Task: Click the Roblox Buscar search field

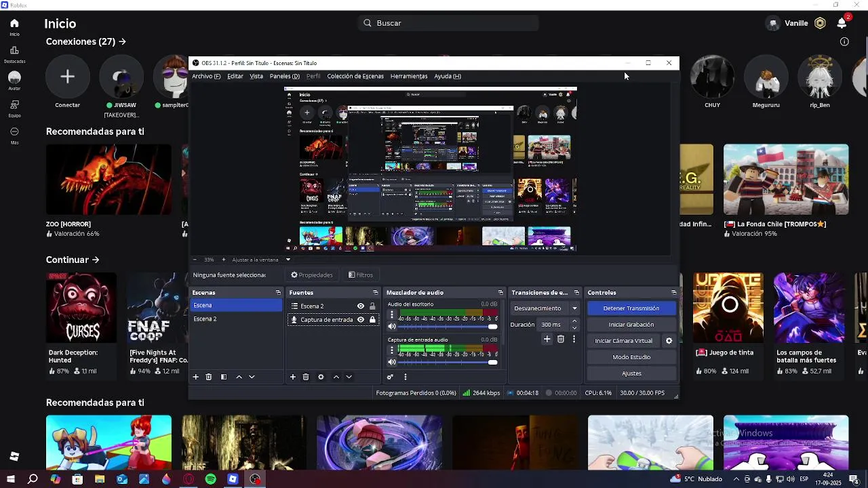Action: coord(448,23)
